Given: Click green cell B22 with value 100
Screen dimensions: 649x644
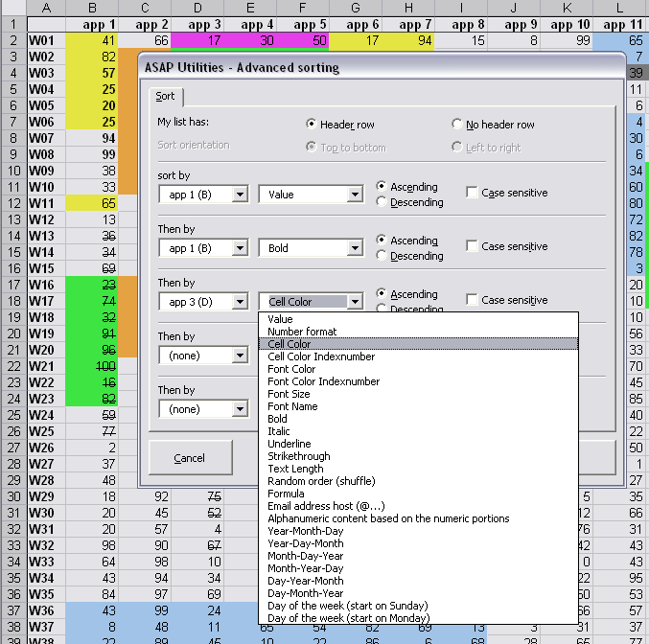Looking at the screenshot, I should tap(92, 366).
